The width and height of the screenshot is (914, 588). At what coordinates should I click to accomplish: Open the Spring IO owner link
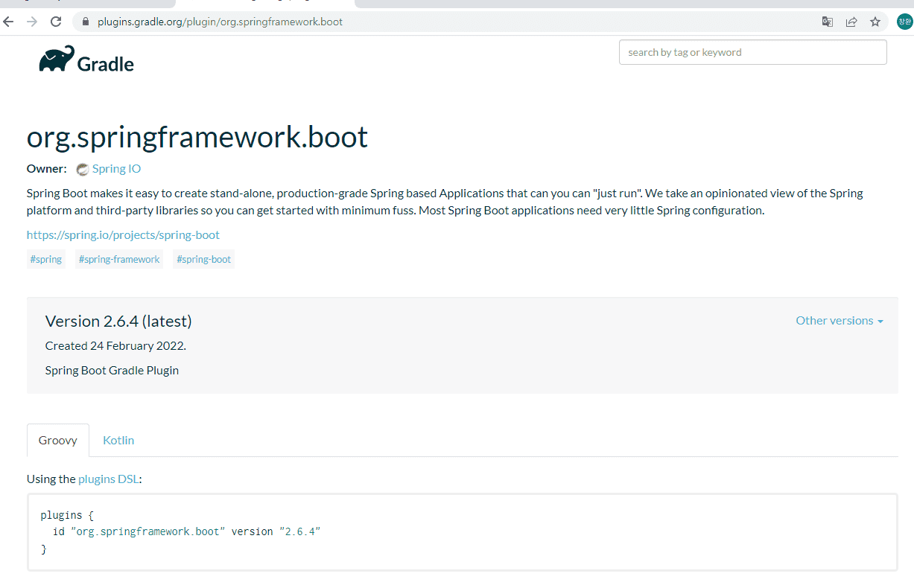[116, 169]
